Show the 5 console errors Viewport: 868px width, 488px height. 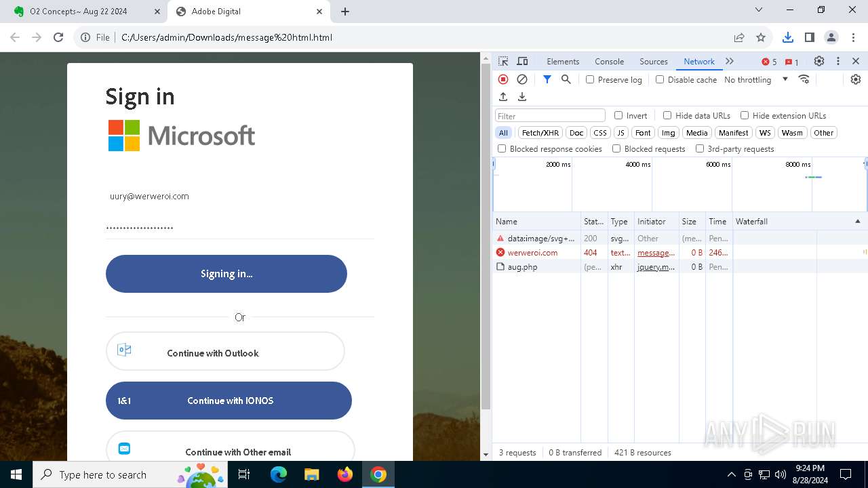pos(770,62)
